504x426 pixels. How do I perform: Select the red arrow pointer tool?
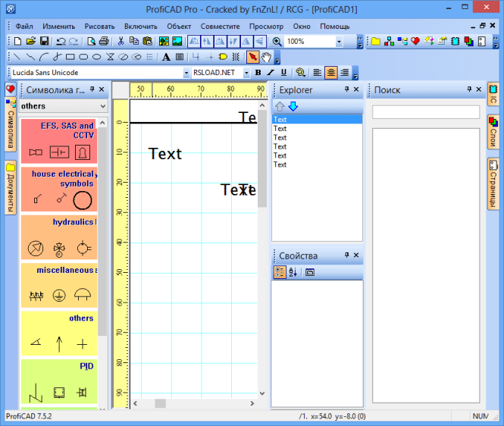coord(252,57)
